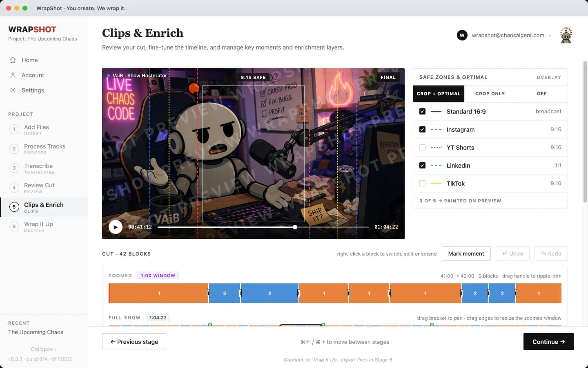Click the OVERLAY label in safe zones panel

[549, 77]
